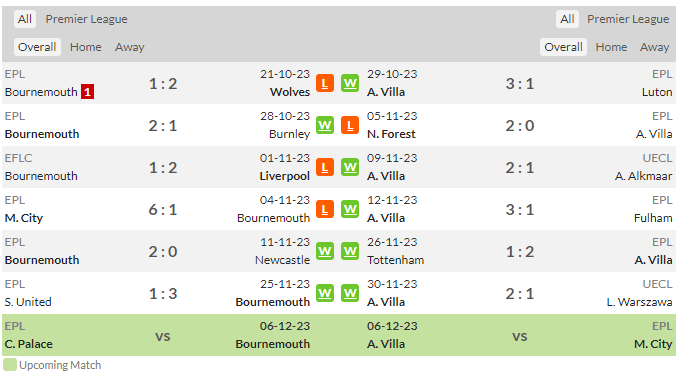Select the left All competition filter

pyautogui.click(x=25, y=19)
